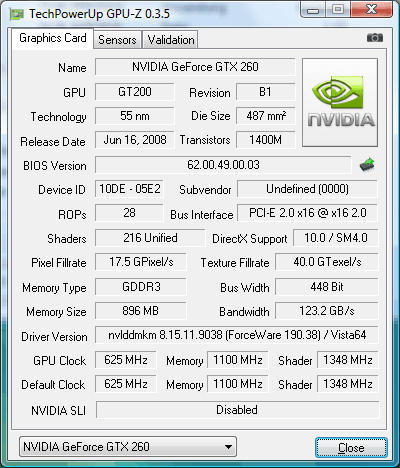Click the "Memory Type" label

click(x=54, y=288)
